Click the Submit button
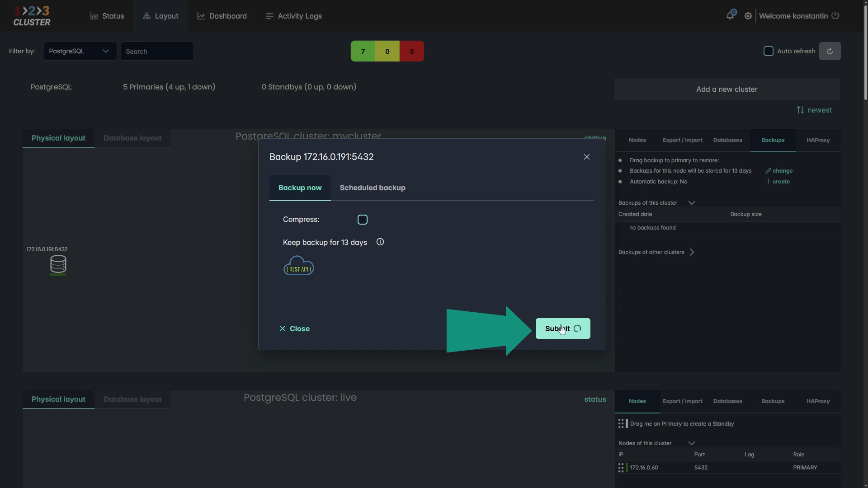The width and height of the screenshot is (868, 488). [562, 328]
